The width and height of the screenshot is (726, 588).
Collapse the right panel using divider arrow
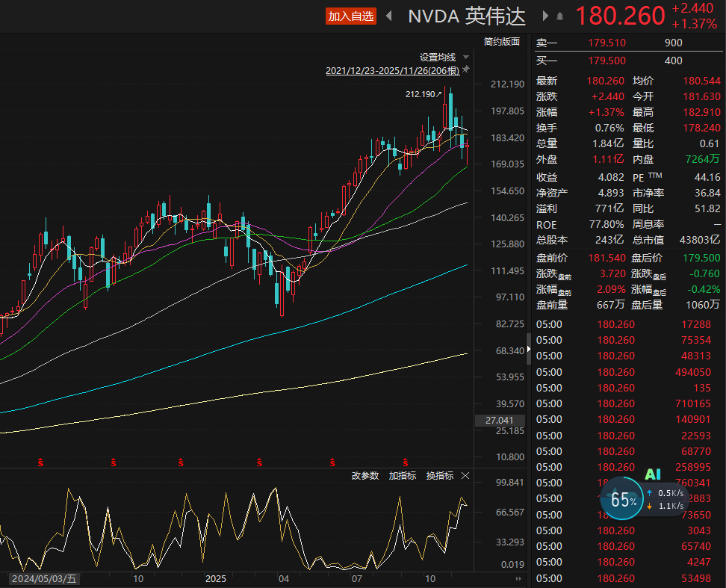point(529,348)
